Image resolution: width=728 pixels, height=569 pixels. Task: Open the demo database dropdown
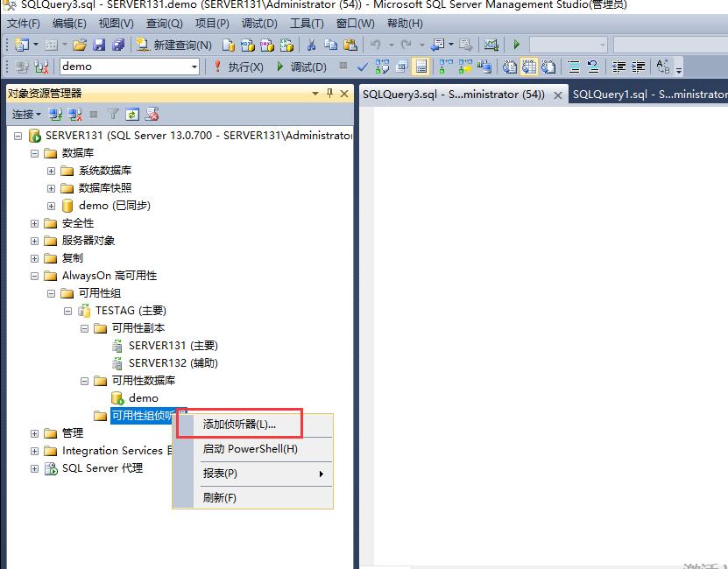click(x=194, y=67)
